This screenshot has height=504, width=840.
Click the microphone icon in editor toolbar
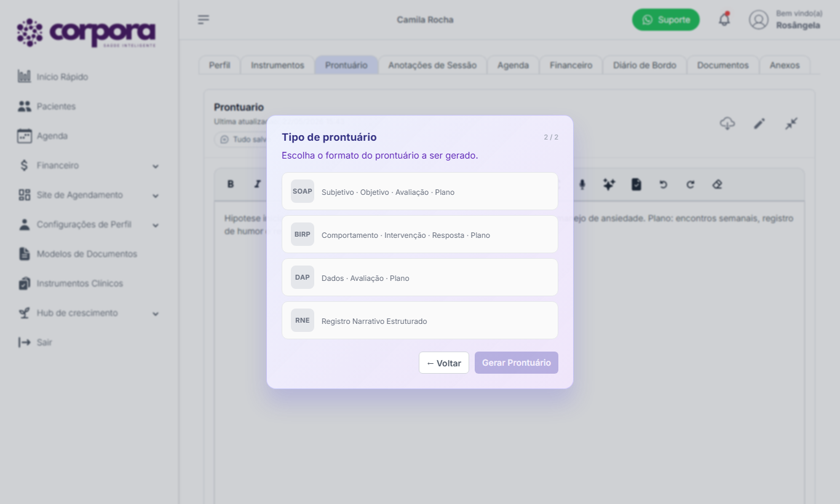(x=582, y=184)
